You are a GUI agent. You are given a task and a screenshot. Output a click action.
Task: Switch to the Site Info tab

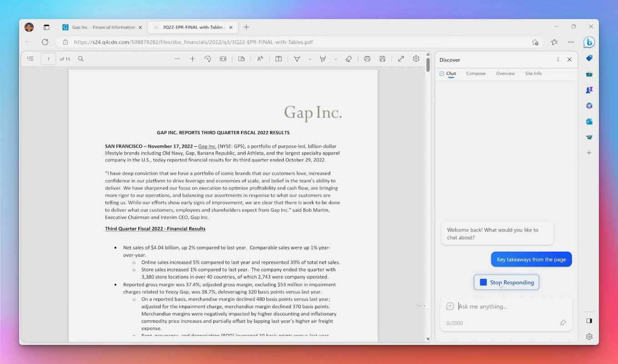pyautogui.click(x=533, y=74)
